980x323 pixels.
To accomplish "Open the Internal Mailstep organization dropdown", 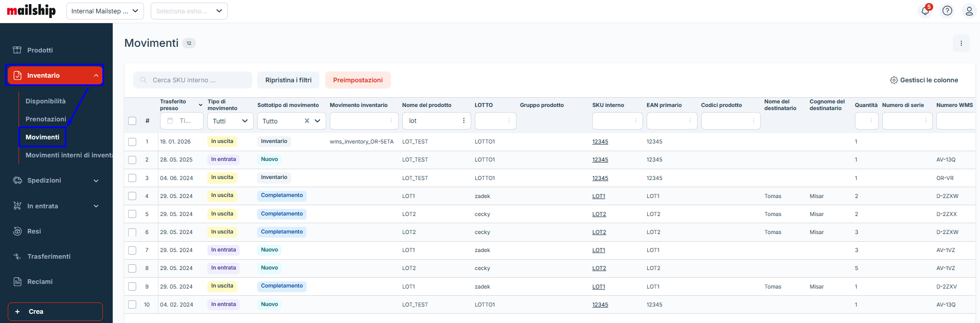I will 105,11.
